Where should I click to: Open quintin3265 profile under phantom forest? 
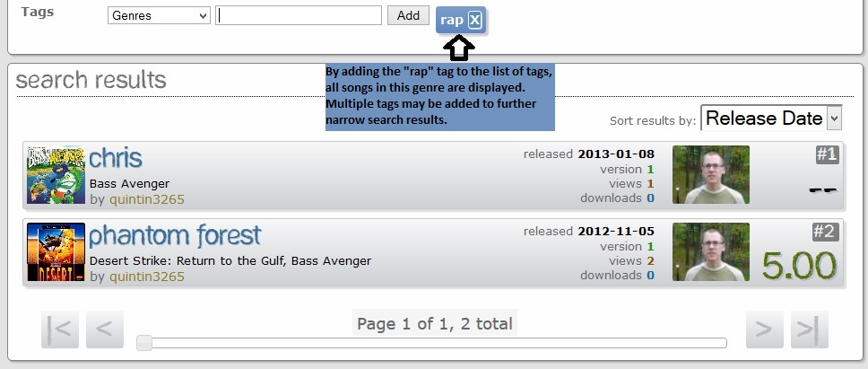click(x=147, y=277)
